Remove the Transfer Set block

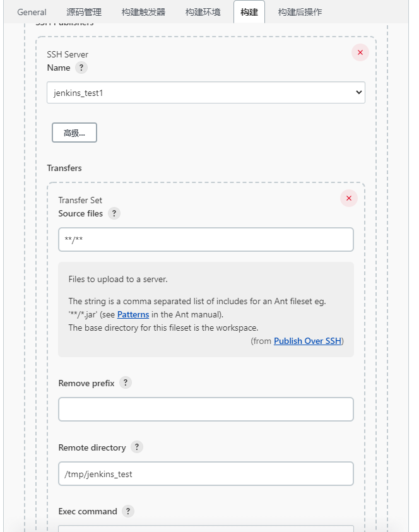click(348, 198)
